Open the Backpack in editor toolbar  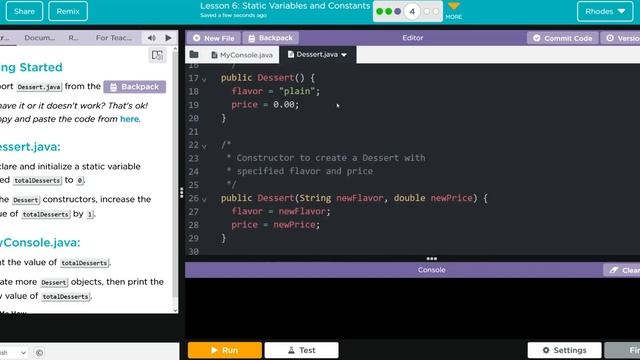pos(271,38)
